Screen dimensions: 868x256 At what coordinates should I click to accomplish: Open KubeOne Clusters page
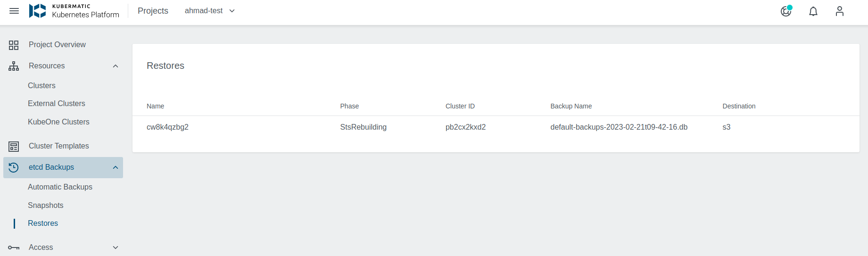coord(58,122)
